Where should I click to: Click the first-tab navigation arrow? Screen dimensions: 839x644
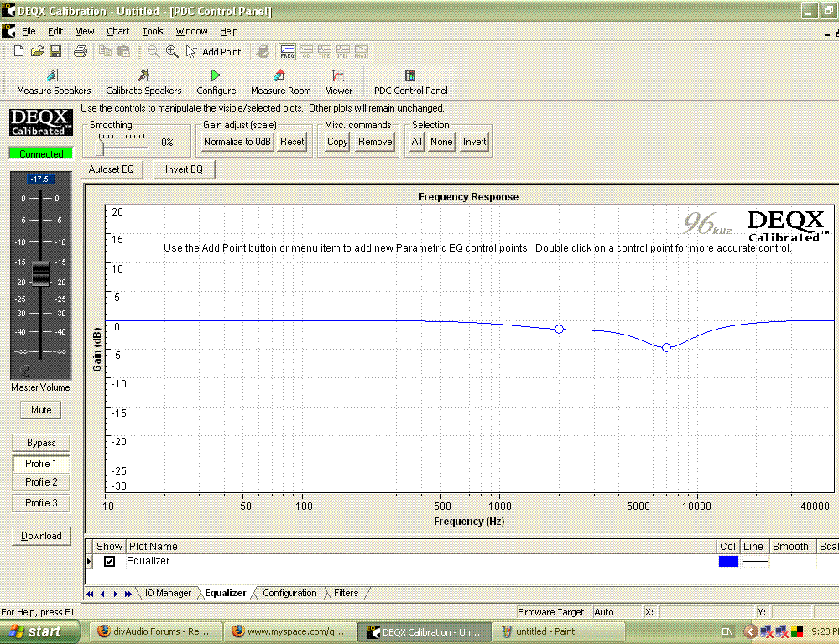[90, 594]
